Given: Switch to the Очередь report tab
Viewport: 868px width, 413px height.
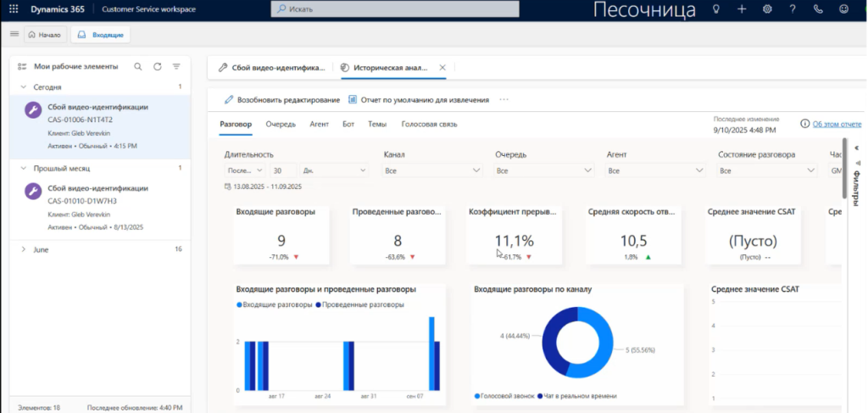Looking at the screenshot, I should (281, 124).
